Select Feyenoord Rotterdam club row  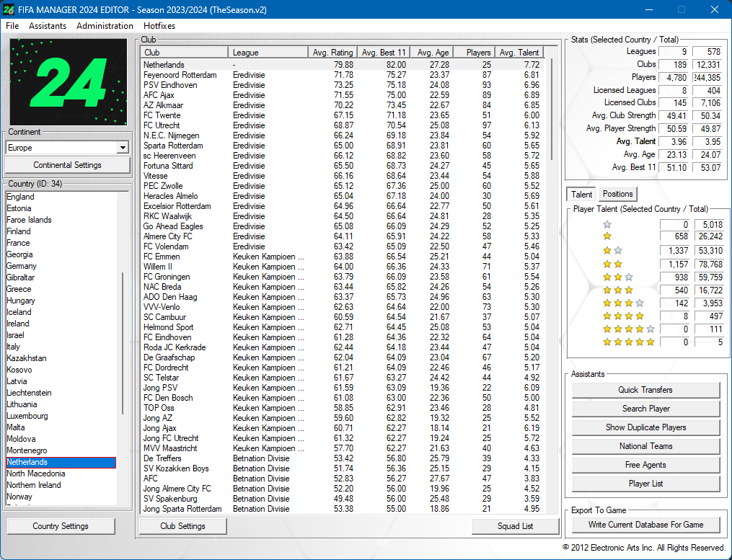(342, 75)
